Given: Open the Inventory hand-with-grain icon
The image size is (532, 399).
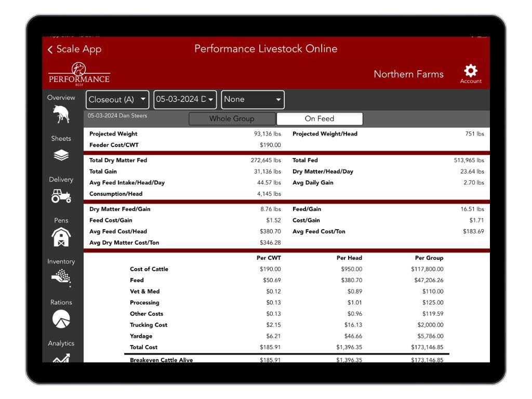Looking at the screenshot, I should click(x=61, y=278).
